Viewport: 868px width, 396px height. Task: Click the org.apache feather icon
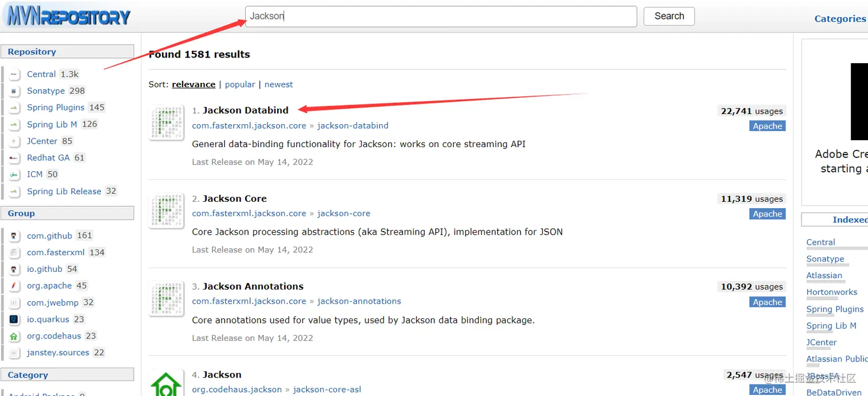click(14, 286)
